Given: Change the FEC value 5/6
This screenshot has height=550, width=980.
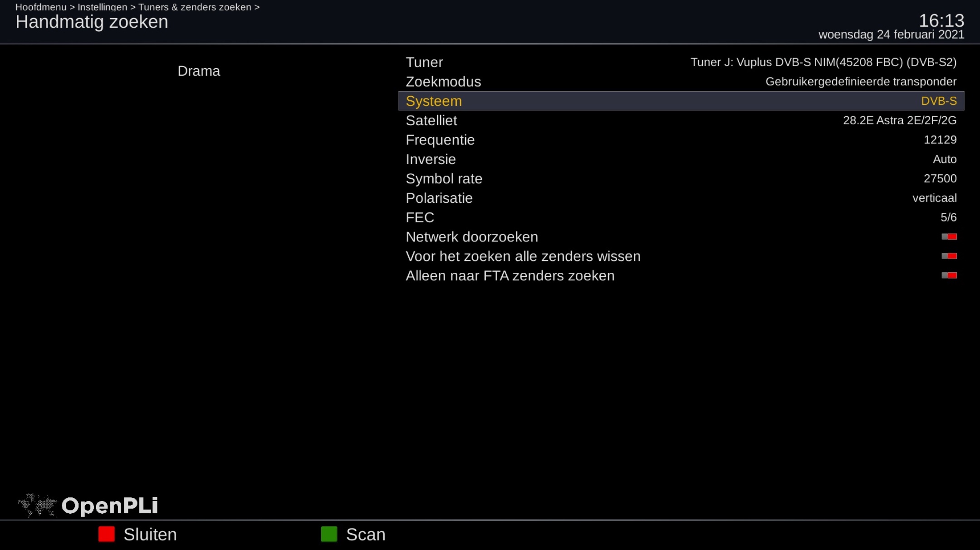Looking at the screenshot, I should [949, 218].
